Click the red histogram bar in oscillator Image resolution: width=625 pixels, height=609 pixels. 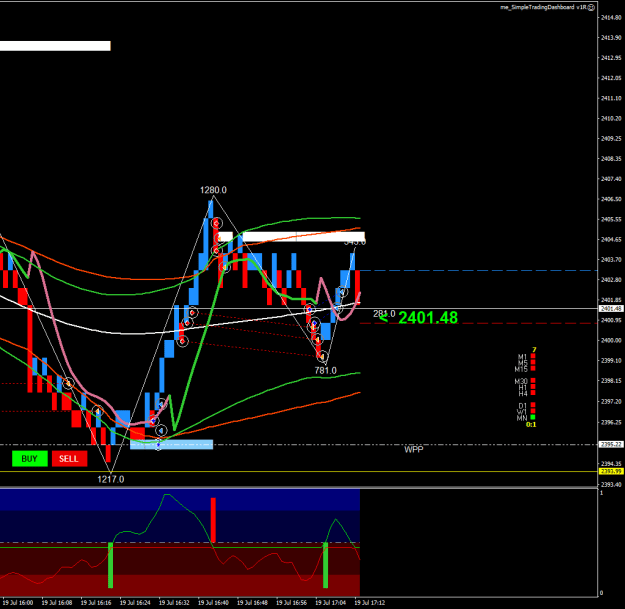(x=213, y=520)
